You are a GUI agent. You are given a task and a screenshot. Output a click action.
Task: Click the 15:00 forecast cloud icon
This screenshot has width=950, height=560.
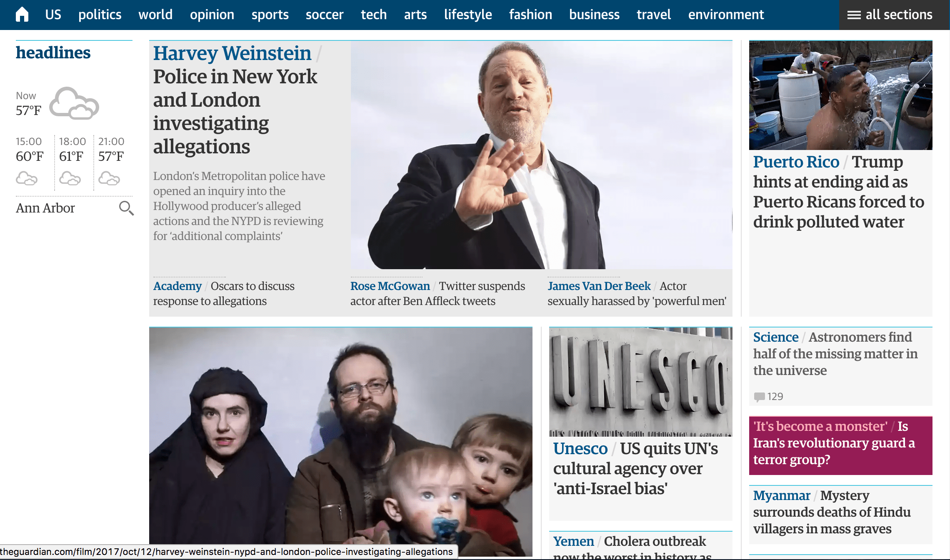pos(27,179)
